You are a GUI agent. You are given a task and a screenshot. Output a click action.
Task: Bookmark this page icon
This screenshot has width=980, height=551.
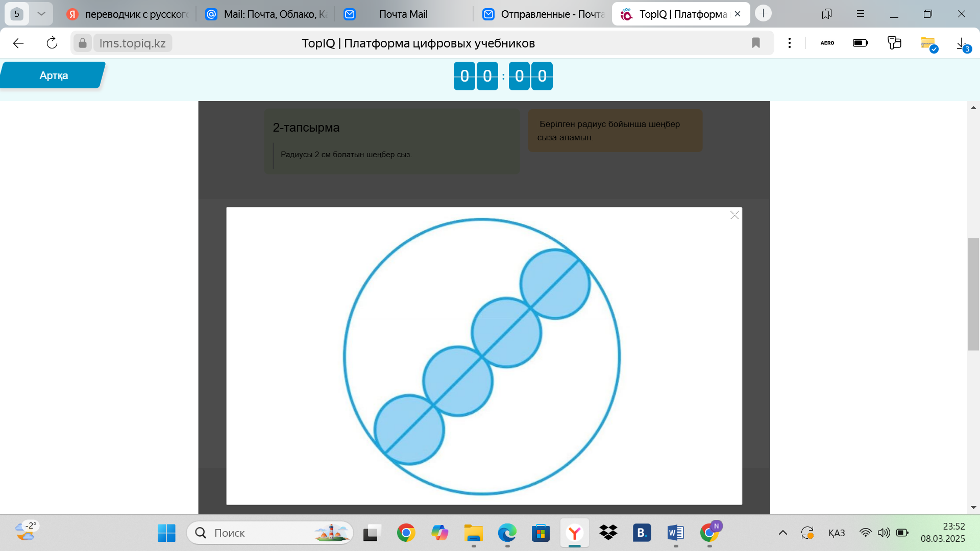point(756,43)
